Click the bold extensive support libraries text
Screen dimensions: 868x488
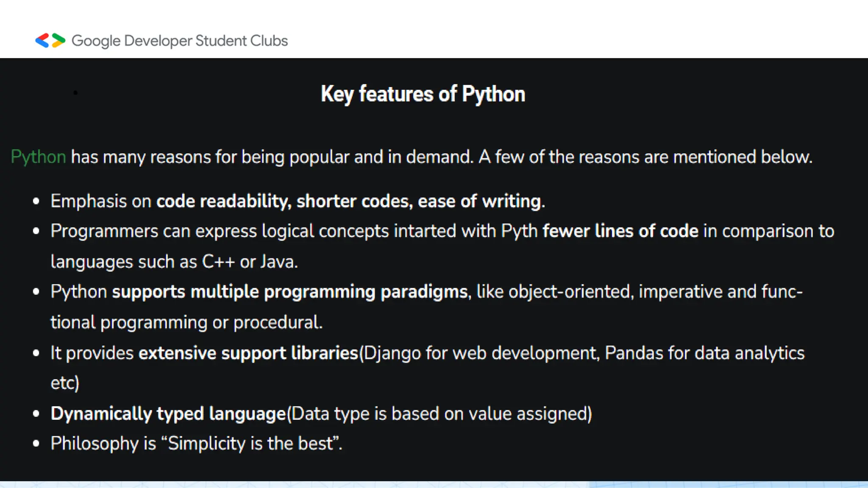click(248, 353)
